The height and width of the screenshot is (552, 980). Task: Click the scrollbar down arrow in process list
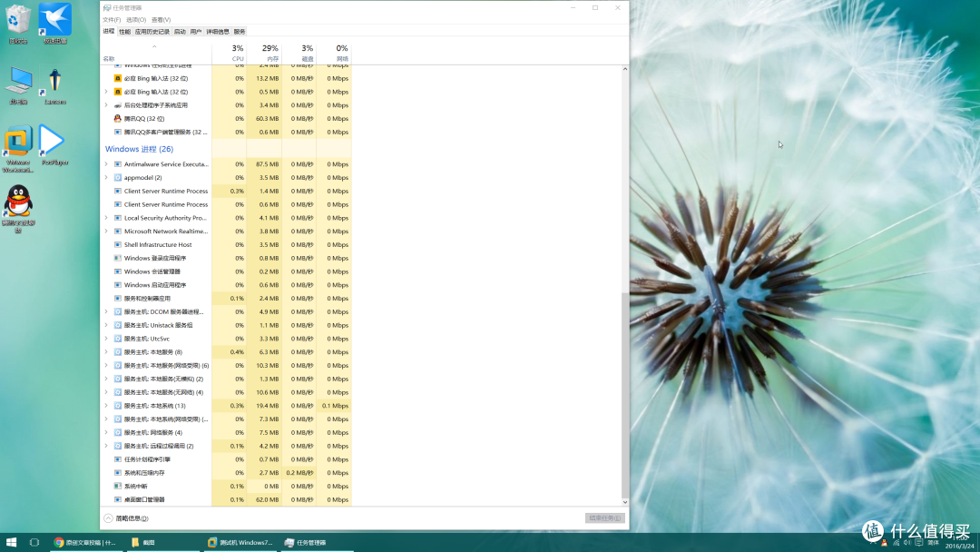coord(625,502)
